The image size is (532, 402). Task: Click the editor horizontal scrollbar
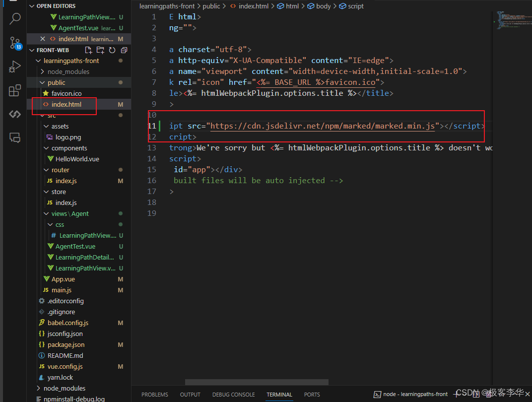tap(257, 382)
